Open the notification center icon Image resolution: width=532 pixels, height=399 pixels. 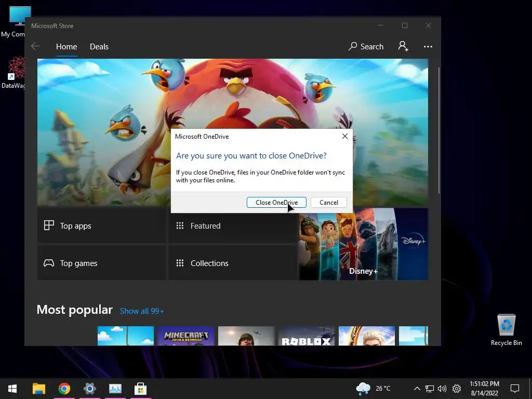tap(515, 389)
